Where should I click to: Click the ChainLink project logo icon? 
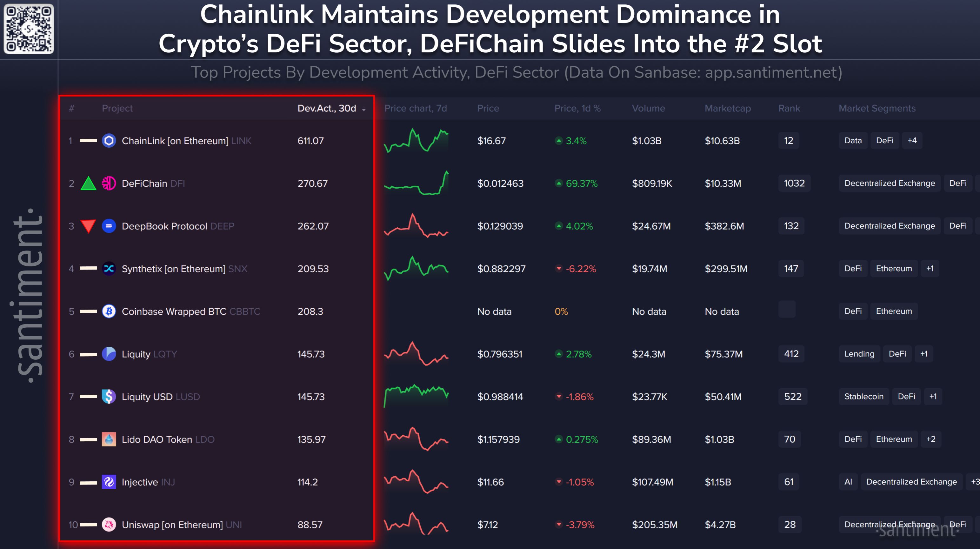(109, 141)
